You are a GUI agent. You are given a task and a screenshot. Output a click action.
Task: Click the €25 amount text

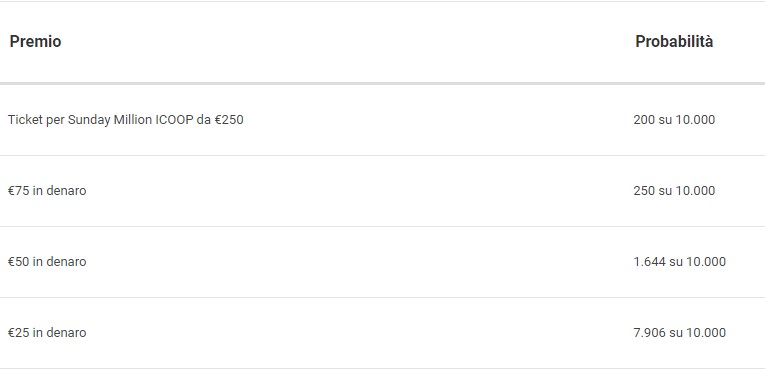[x=19, y=332]
